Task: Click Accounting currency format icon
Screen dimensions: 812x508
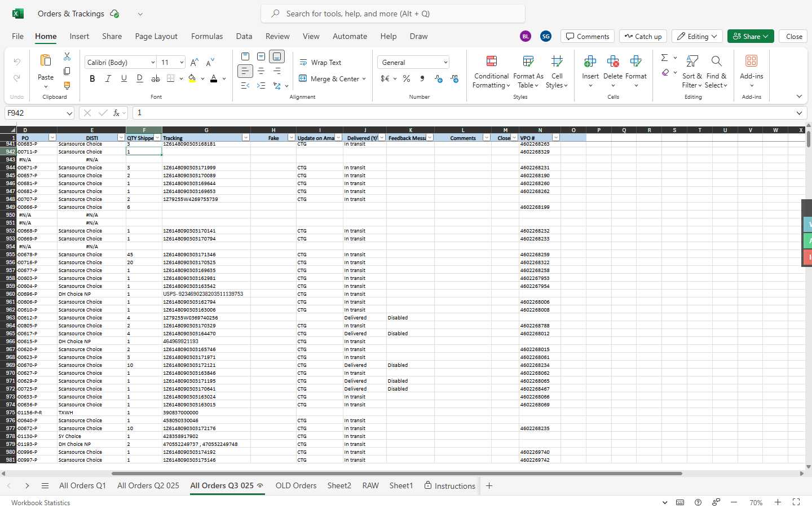Action: [385, 78]
